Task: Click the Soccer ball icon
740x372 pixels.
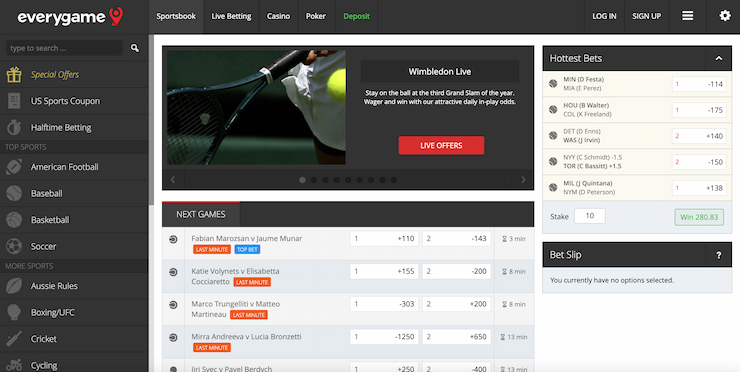Action: (14, 246)
